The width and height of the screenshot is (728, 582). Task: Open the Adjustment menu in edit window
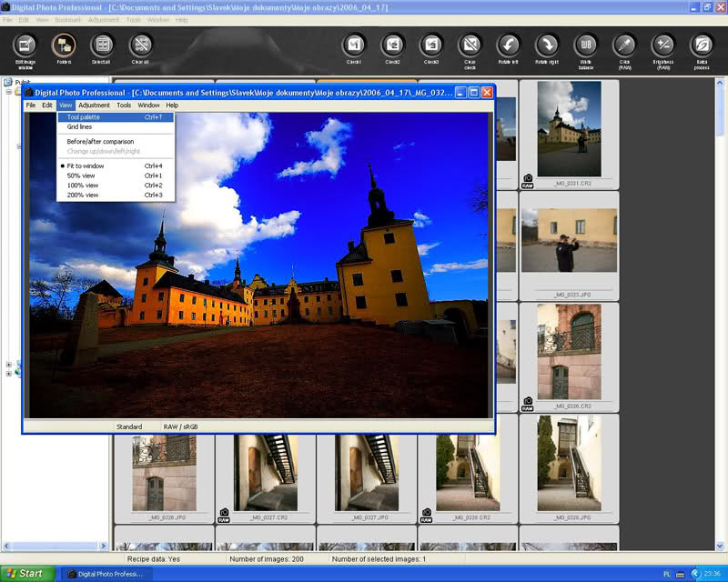pos(95,105)
